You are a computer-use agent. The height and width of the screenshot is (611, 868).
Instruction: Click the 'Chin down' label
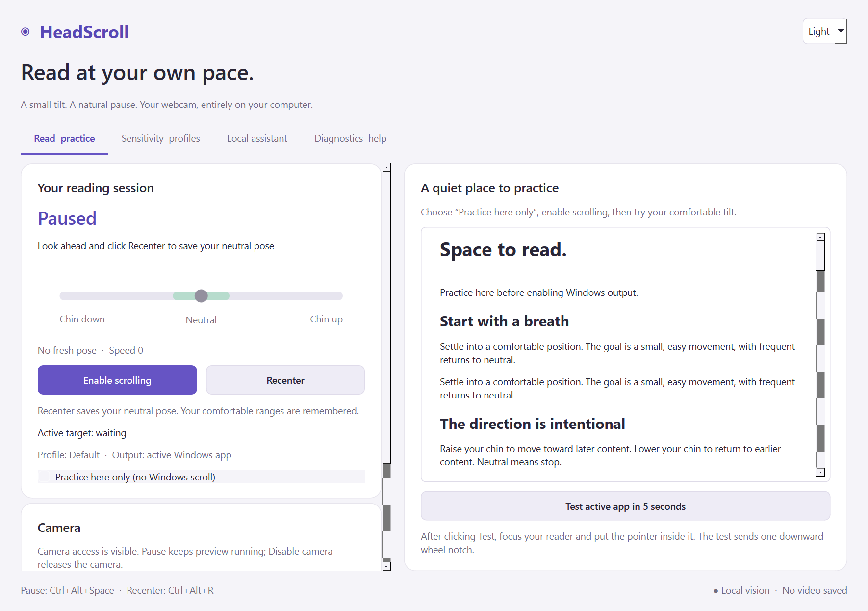[82, 319]
